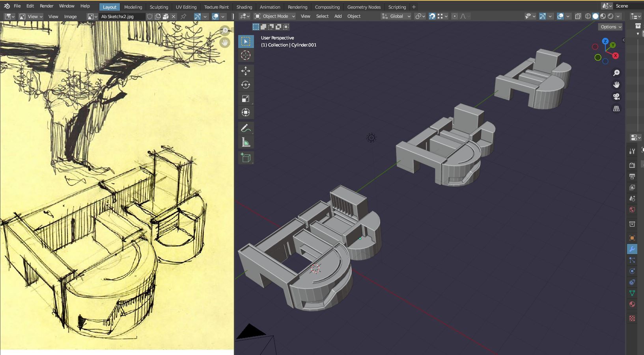Toggle gizmos in 3D viewport header
This screenshot has height=355, width=644.
point(543,16)
